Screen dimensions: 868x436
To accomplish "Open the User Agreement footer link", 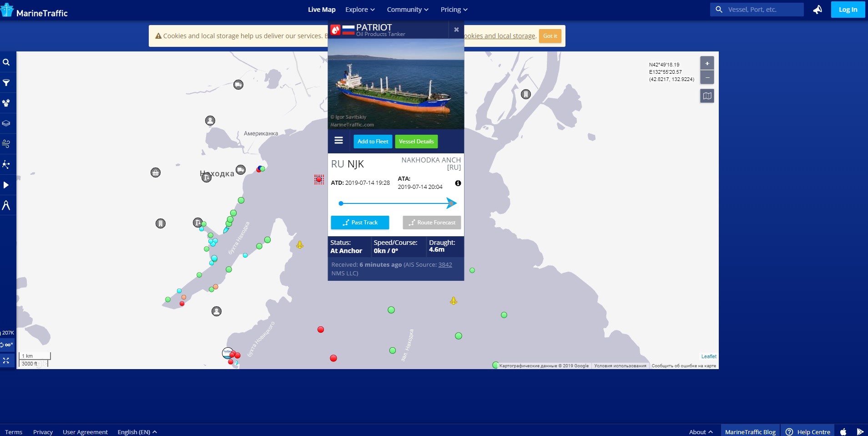I will point(85,432).
